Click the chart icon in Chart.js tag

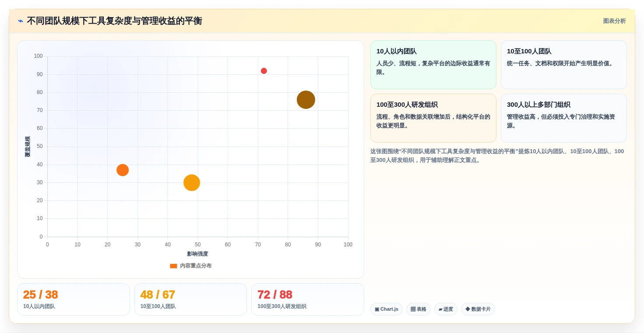377,309
